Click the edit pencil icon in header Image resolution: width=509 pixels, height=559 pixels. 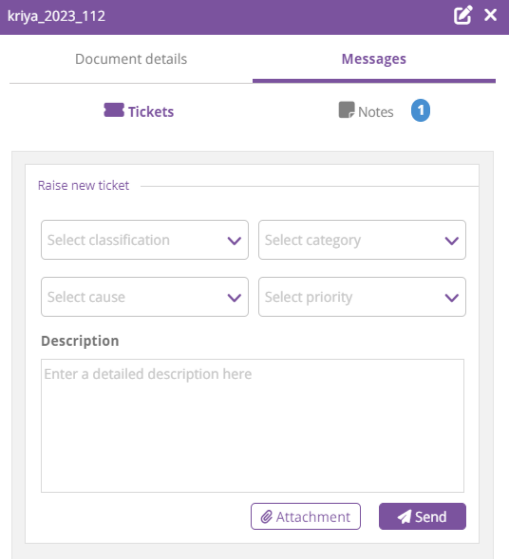tap(463, 15)
